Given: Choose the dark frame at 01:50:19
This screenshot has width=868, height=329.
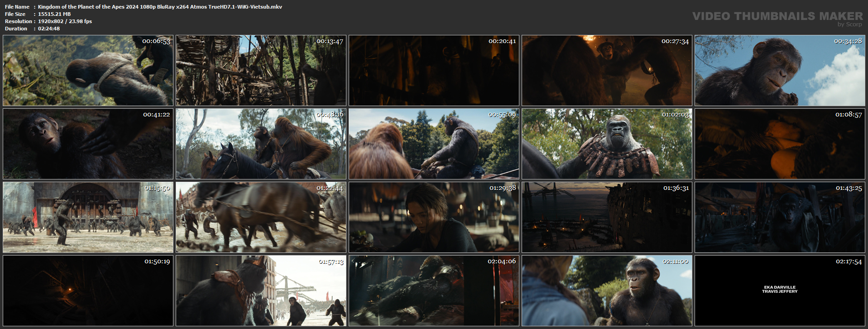Looking at the screenshot, I should click(x=88, y=291).
